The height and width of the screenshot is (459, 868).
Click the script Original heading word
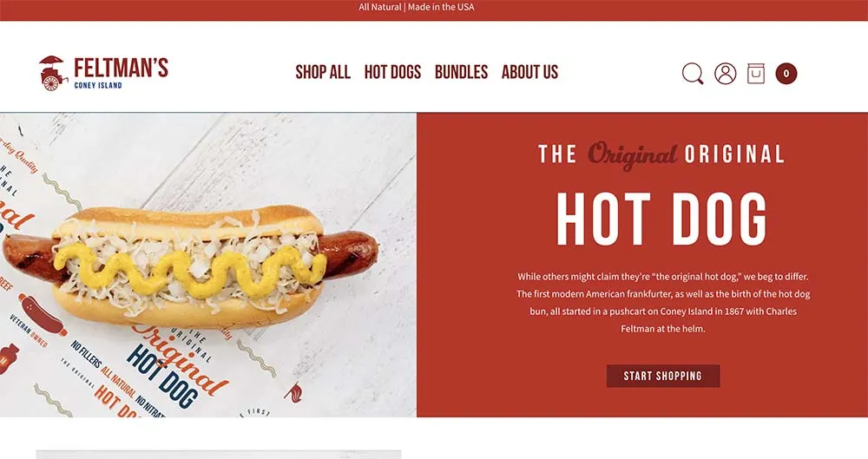632,155
